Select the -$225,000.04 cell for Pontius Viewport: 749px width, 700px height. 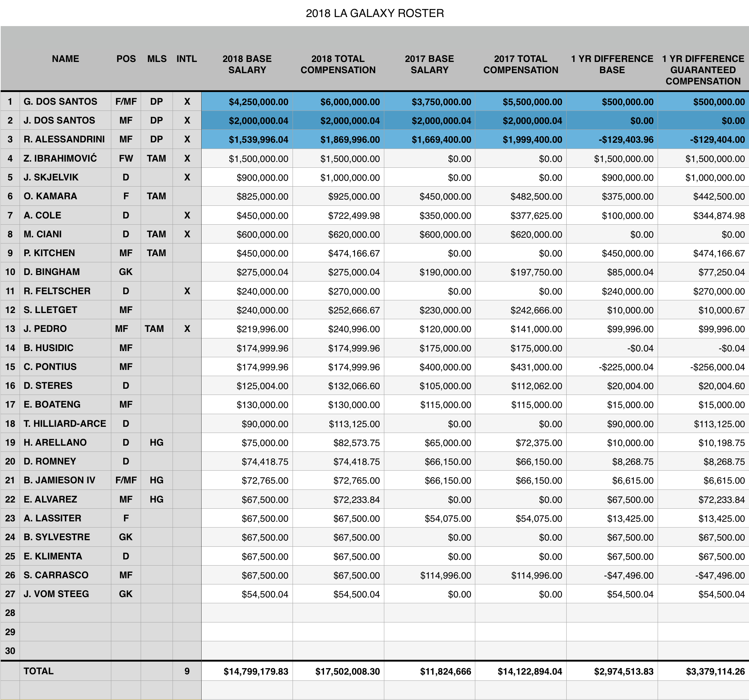pyautogui.click(x=612, y=367)
